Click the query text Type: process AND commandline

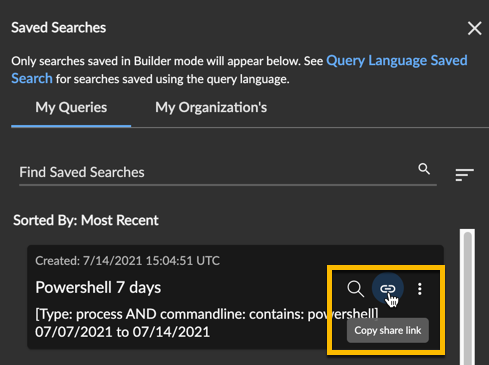coord(207,314)
